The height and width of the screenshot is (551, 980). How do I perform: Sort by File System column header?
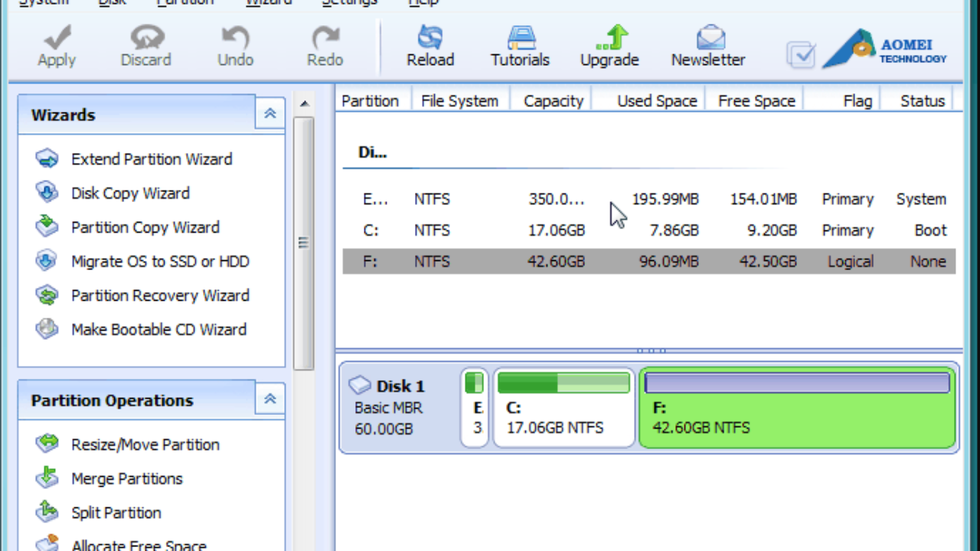click(x=460, y=100)
